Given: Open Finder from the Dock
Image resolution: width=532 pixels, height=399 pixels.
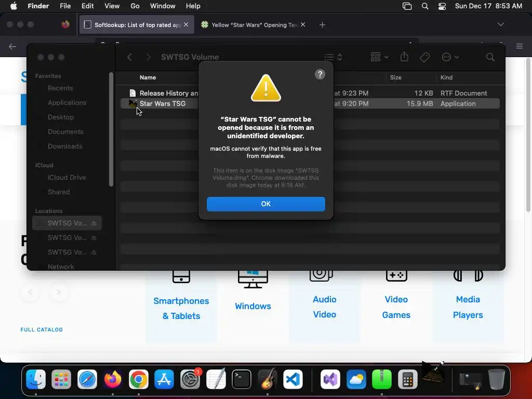Looking at the screenshot, I should tap(36, 379).
